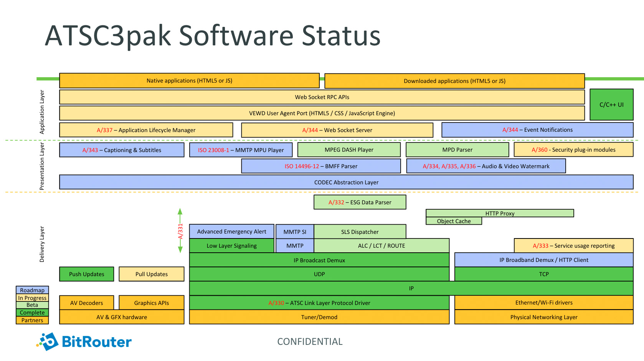Click the TCP bar
This screenshot has width=644, height=361.
tap(544, 274)
